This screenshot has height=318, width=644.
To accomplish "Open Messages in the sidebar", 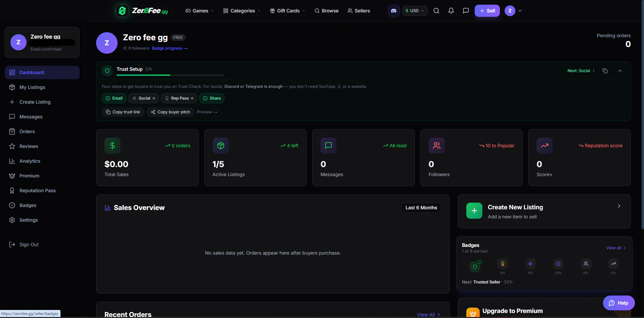I will tap(42, 117).
